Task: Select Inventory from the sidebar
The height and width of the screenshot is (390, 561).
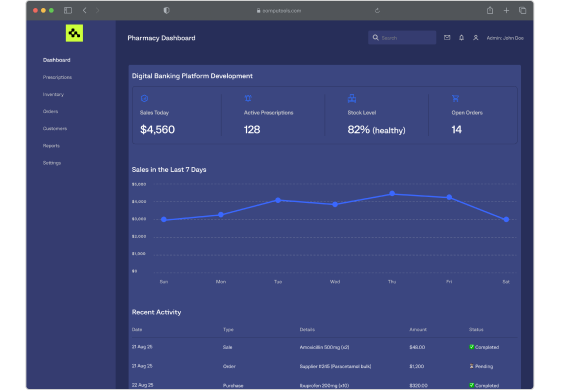Action: click(x=53, y=94)
